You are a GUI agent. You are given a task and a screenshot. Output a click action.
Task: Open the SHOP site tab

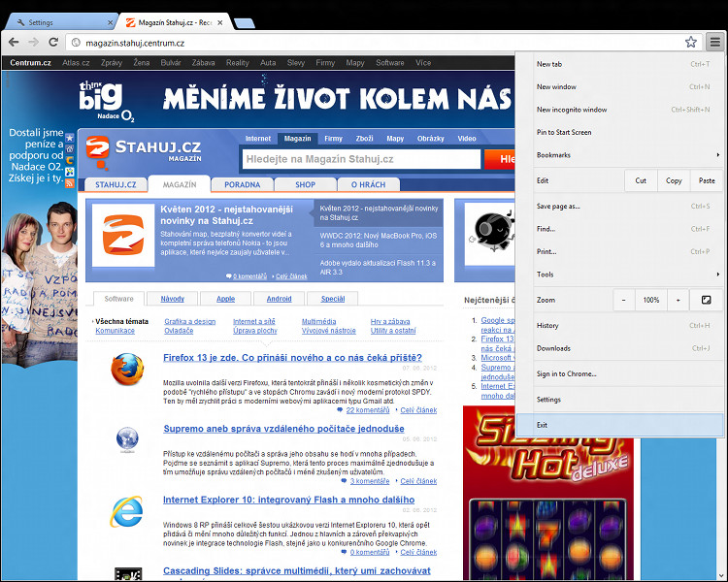(306, 184)
